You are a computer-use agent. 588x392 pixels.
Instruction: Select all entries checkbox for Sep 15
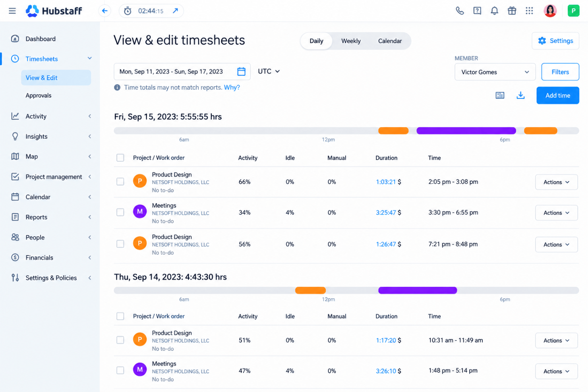point(120,158)
